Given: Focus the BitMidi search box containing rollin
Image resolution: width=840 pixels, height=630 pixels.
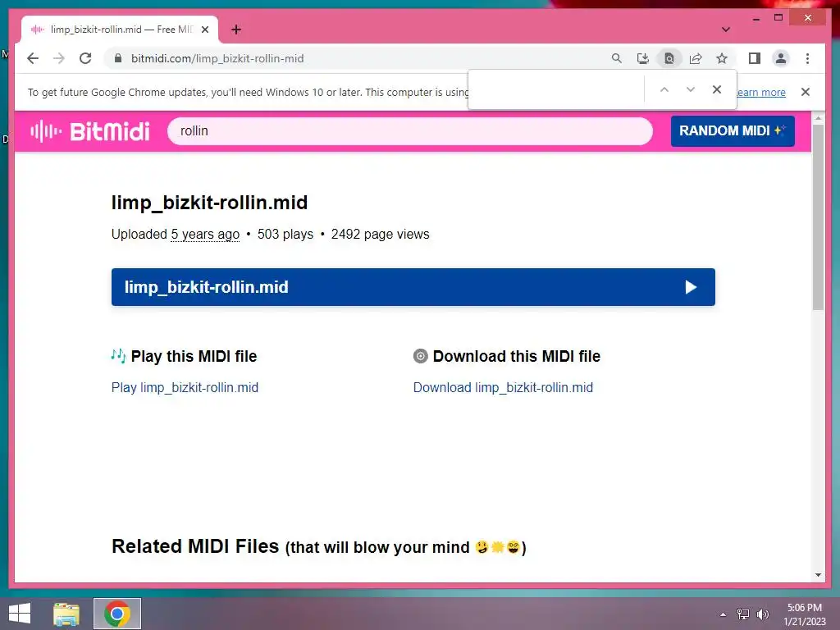Looking at the screenshot, I should click(x=410, y=131).
